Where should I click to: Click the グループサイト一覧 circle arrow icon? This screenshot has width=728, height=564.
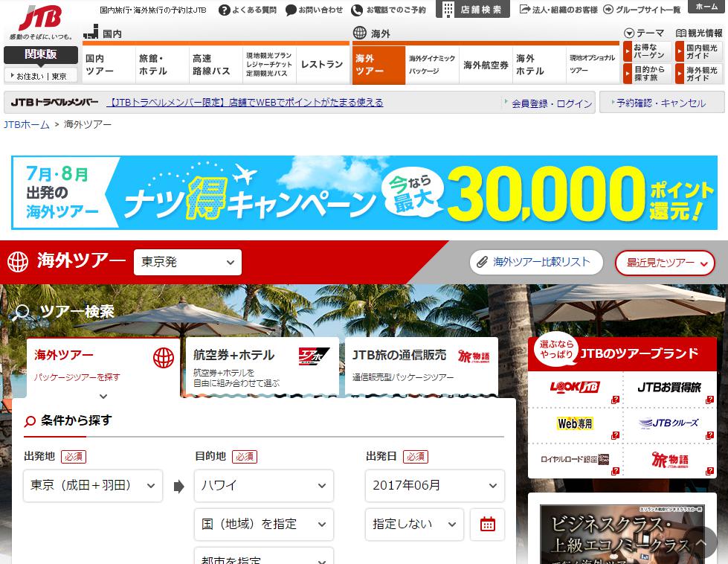(608, 9)
